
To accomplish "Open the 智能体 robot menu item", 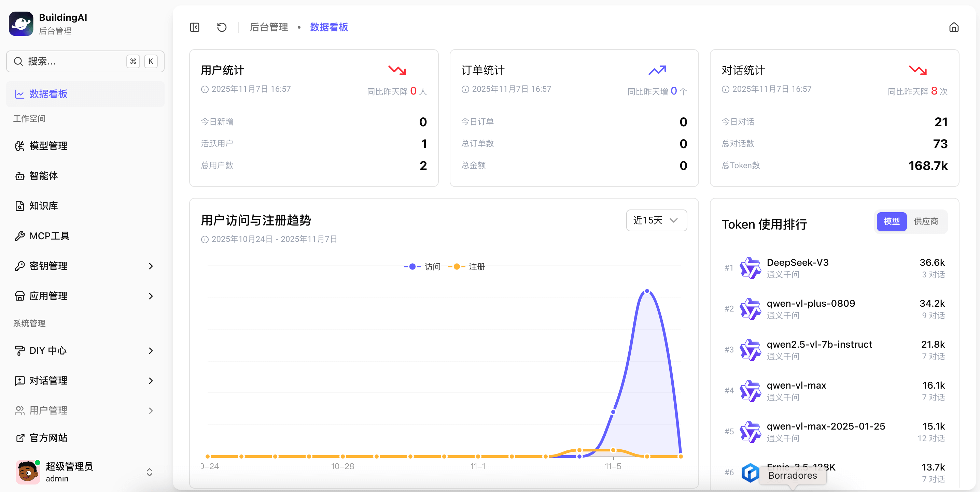I will 43,176.
